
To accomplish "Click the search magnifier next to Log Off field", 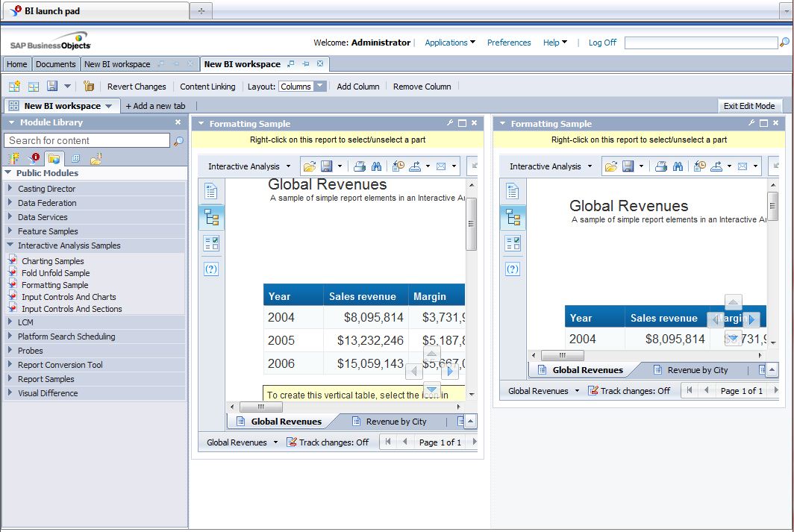I will tap(784, 43).
